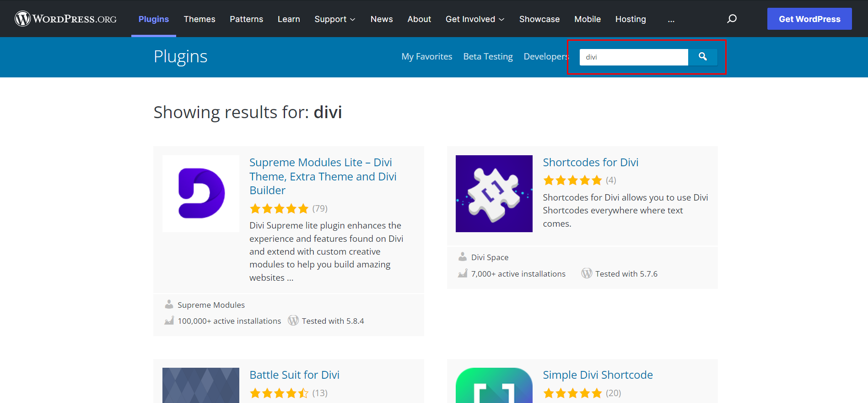This screenshot has height=403, width=868.
Task: Open My Favorites link
Action: (x=427, y=57)
